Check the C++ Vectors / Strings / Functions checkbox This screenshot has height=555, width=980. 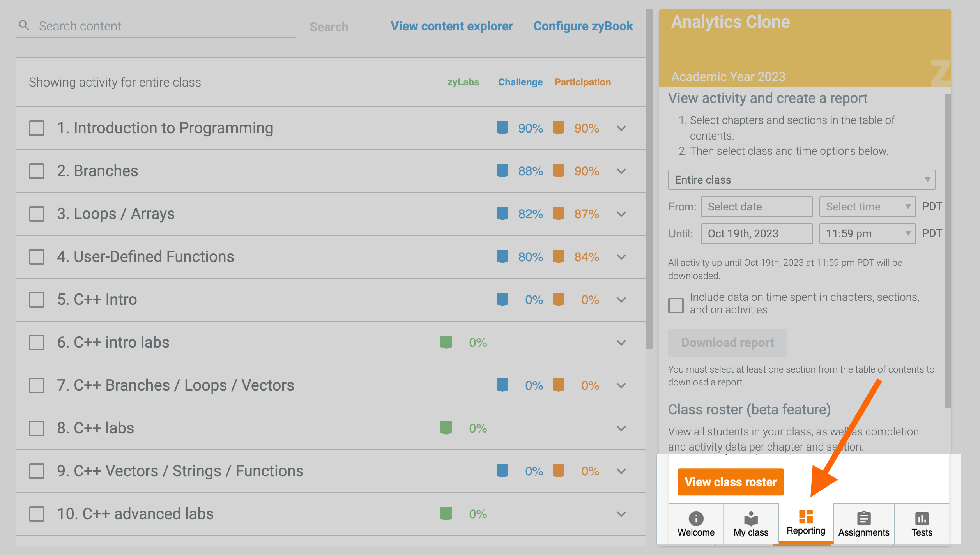pos(37,471)
